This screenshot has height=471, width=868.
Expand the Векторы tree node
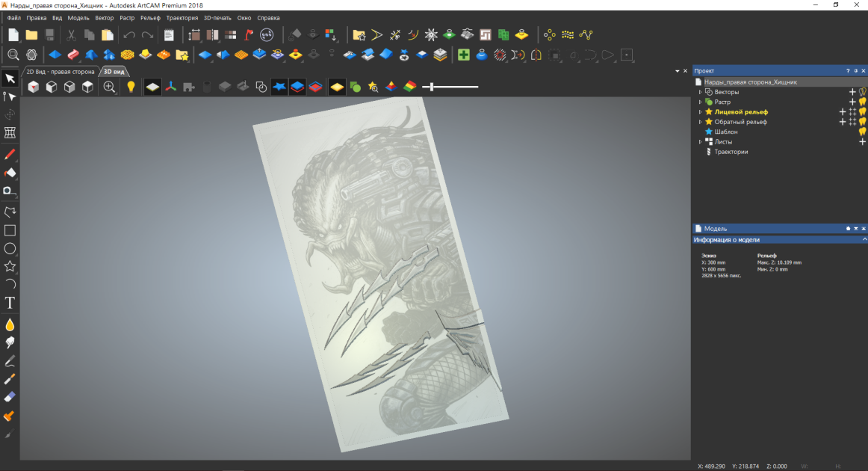[x=700, y=92]
